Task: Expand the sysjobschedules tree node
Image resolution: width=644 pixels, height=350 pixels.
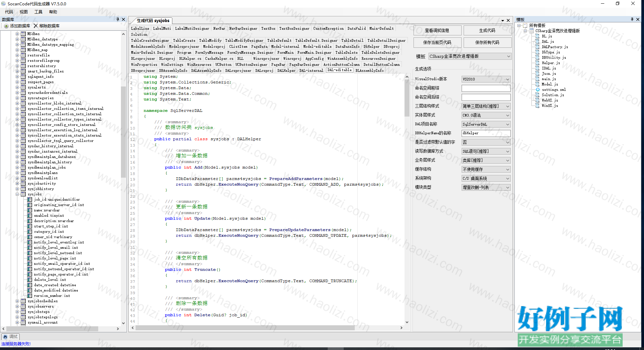Action: point(17,301)
